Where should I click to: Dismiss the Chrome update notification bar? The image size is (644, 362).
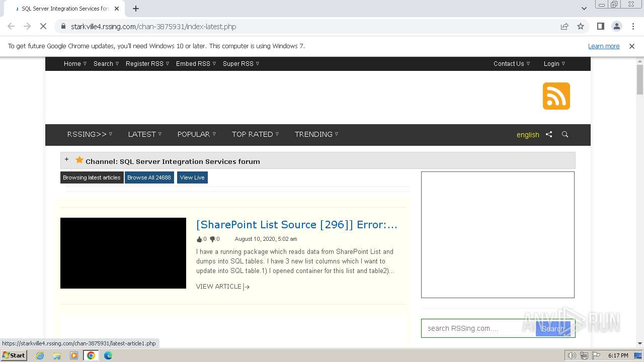pos(632,46)
